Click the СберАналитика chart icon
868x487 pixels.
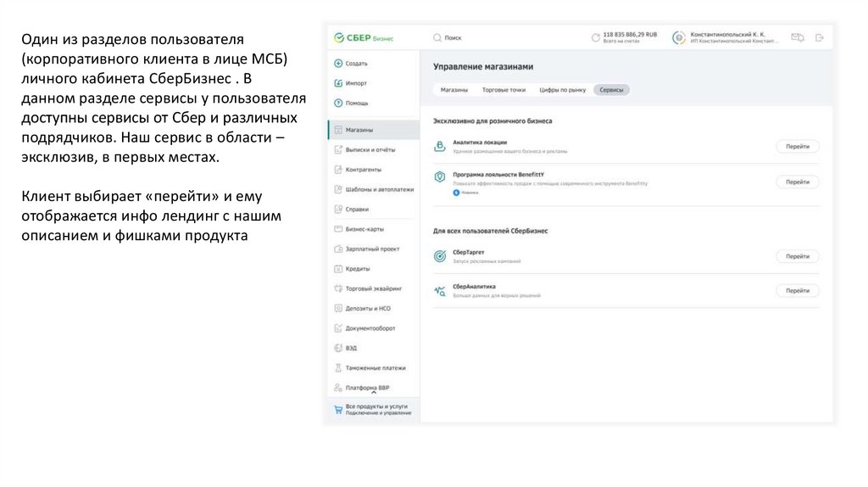pos(440,291)
